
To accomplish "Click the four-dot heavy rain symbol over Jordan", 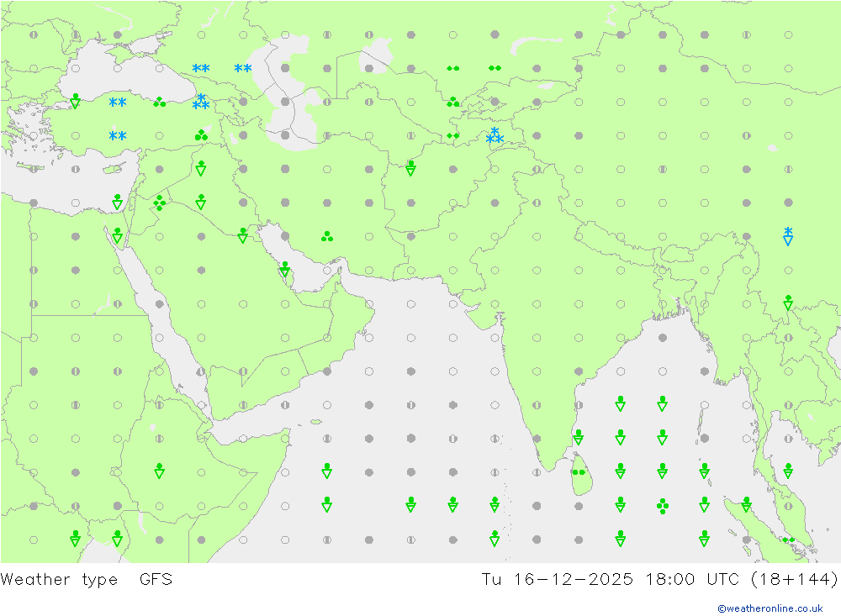I will tap(159, 203).
